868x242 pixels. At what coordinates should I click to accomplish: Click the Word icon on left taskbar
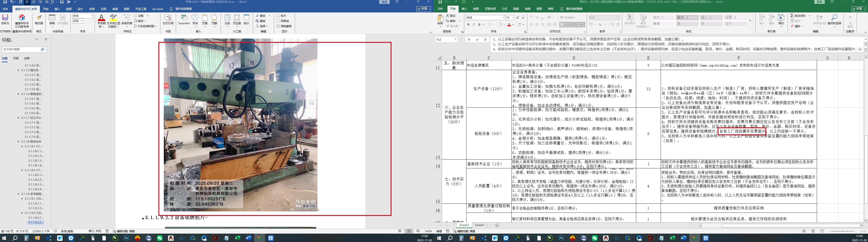click(x=249, y=238)
